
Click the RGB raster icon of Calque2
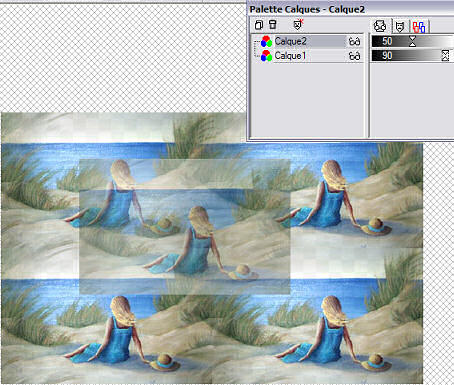266,42
